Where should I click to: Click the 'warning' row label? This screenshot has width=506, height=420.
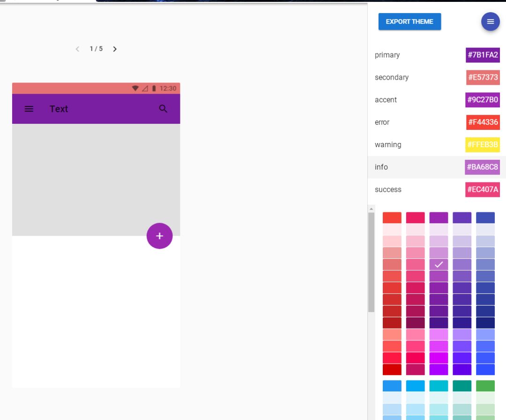[x=388, y=145]
